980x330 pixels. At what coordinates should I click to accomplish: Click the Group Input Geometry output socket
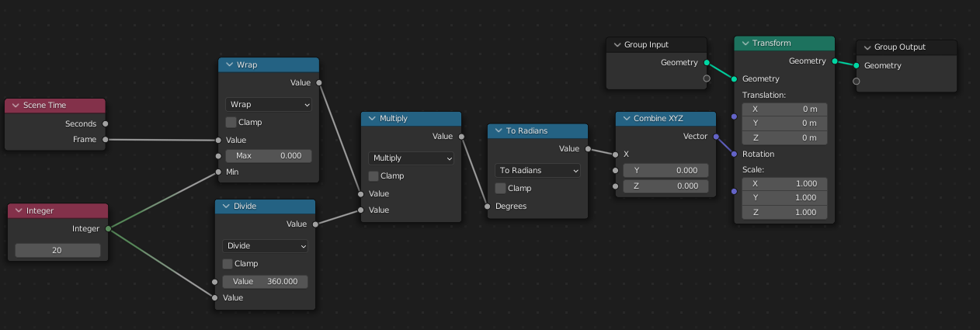(707, 62)
